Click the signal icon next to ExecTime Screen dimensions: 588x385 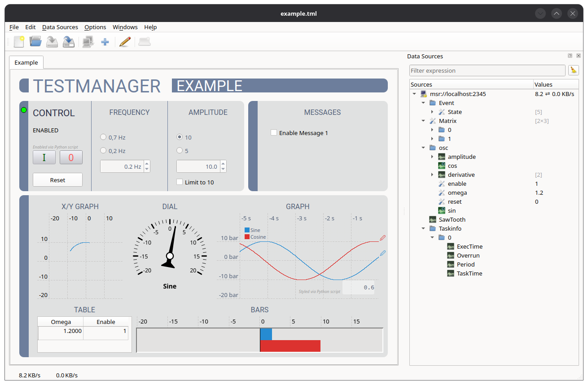pyautogui.click(x=451, y=246)
